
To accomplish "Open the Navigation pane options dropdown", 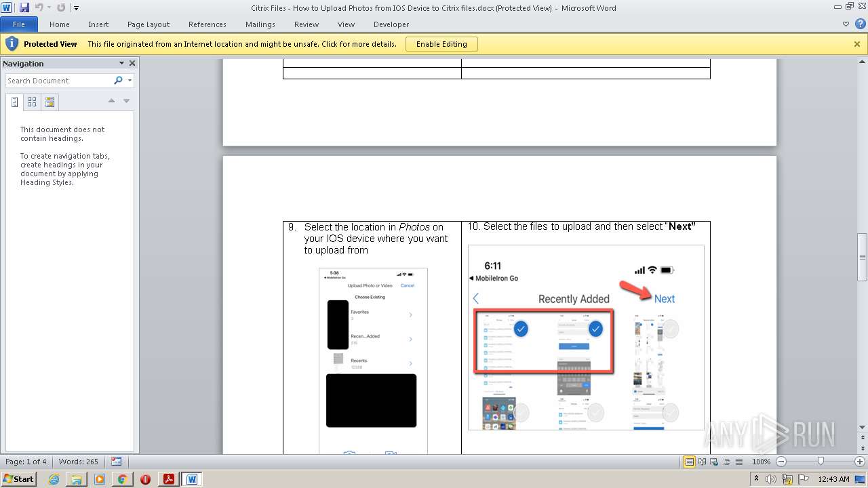I will pos(122,63).
